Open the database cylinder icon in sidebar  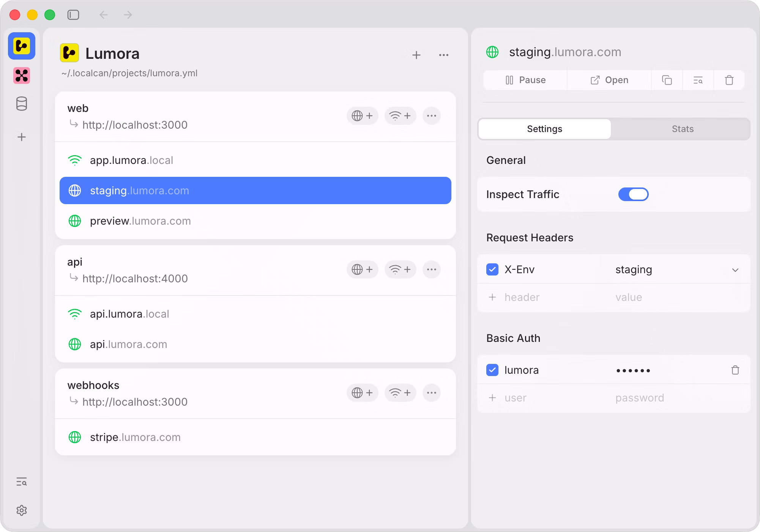(x=22, y=104)
